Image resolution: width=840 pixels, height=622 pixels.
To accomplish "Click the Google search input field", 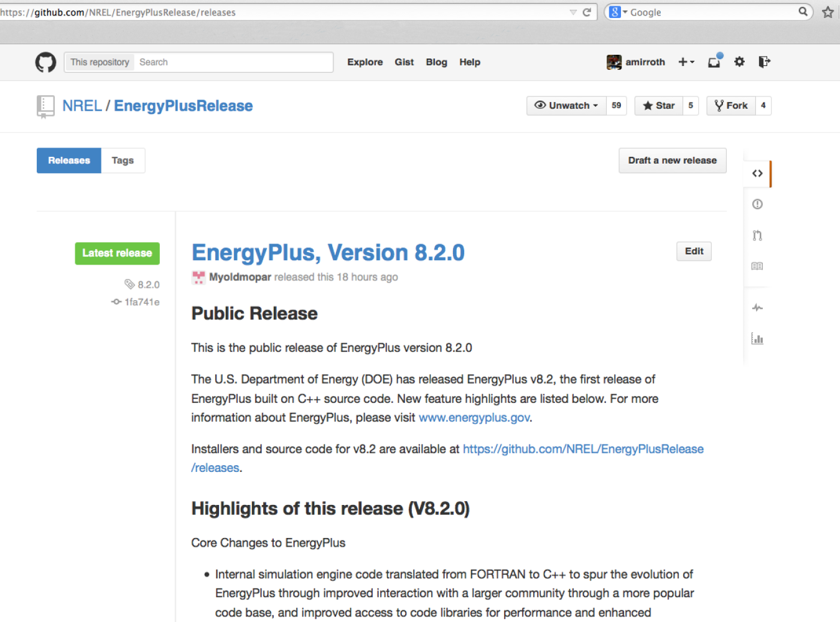I will [712, 12].
